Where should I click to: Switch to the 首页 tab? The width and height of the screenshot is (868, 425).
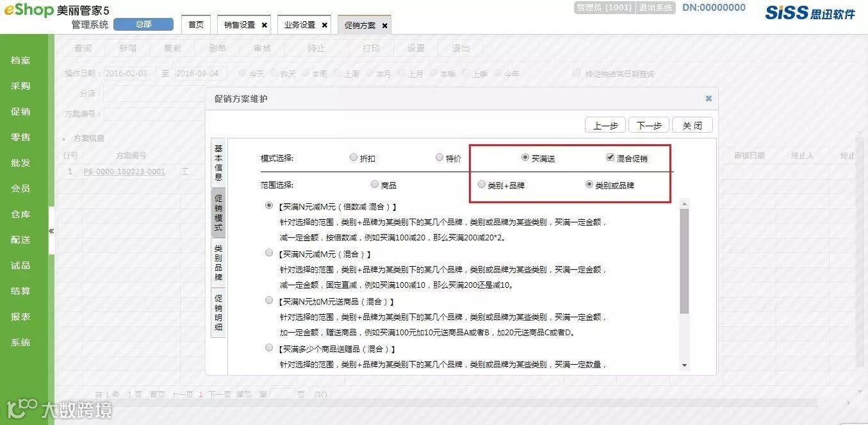[196, 25]
